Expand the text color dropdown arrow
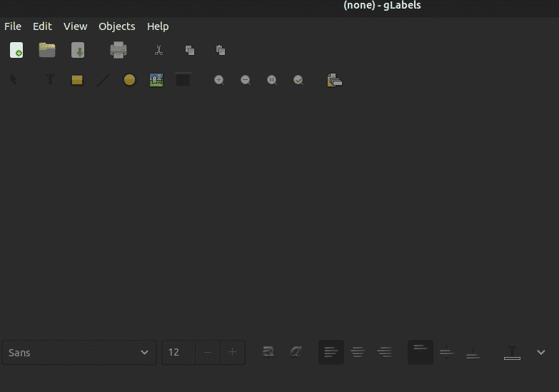This screenshot has height=392, width=559. tap(541, 353)
